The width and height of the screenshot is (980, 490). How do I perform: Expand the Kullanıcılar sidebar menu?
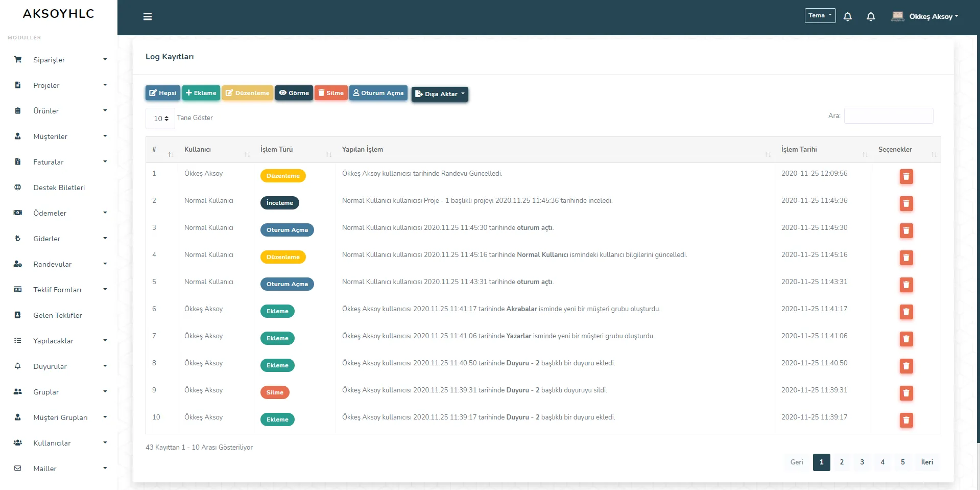[x=59, y=443]
